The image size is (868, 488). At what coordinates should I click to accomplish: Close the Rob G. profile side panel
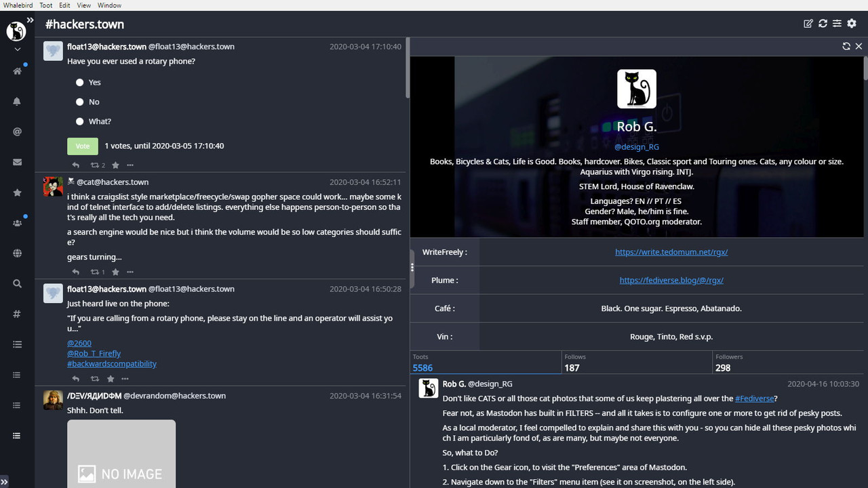pyautogui.click(x=859, y=46)
